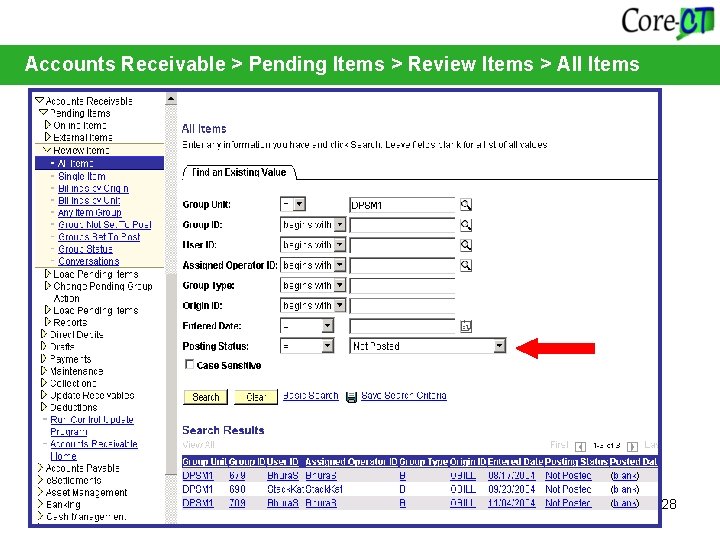Expand the Reports folder in menu

click(x=47, y=322)
